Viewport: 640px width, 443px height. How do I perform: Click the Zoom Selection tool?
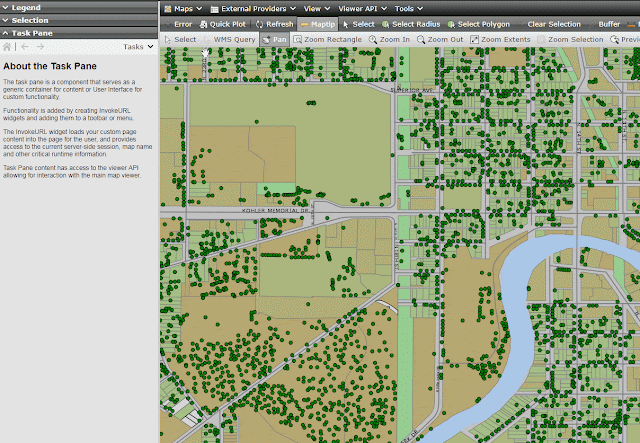click(570, 39)
